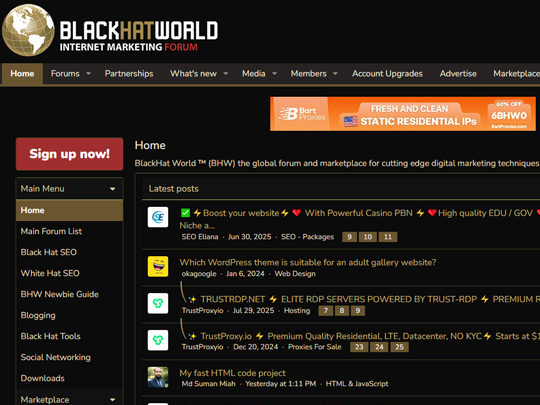Open SEO - Packages forum link

point(307,237)
